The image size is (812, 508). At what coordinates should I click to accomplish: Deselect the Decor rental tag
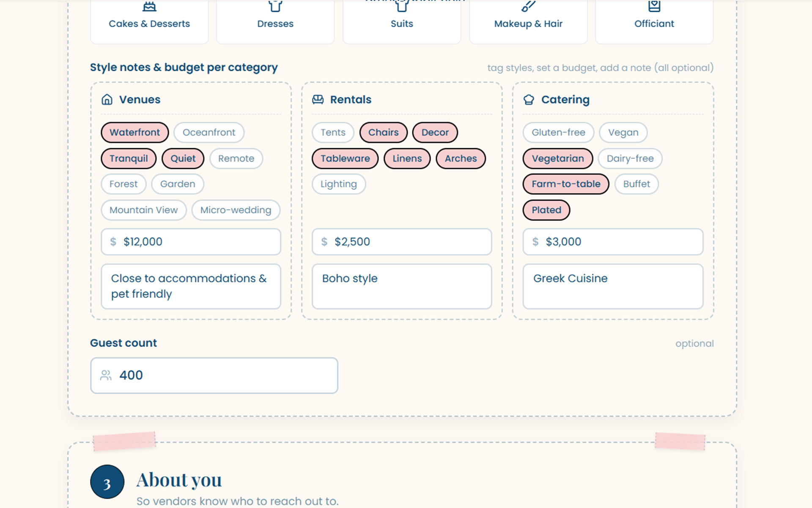pyautogui.click(x=435, y=133)
